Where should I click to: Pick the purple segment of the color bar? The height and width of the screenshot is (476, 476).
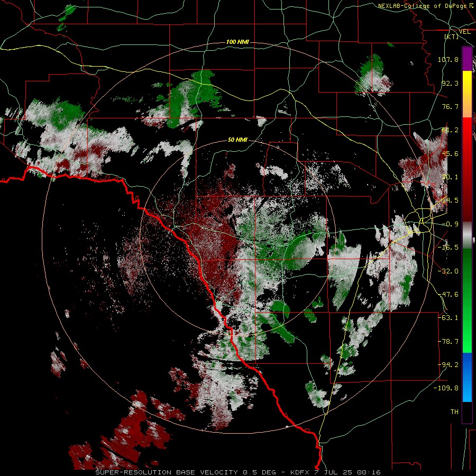(x=467, y=59)
